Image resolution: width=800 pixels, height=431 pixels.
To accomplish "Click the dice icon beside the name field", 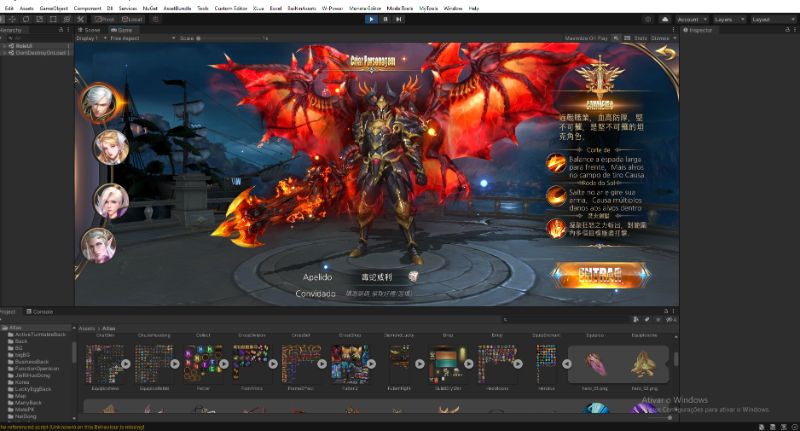I will (413, 276).
